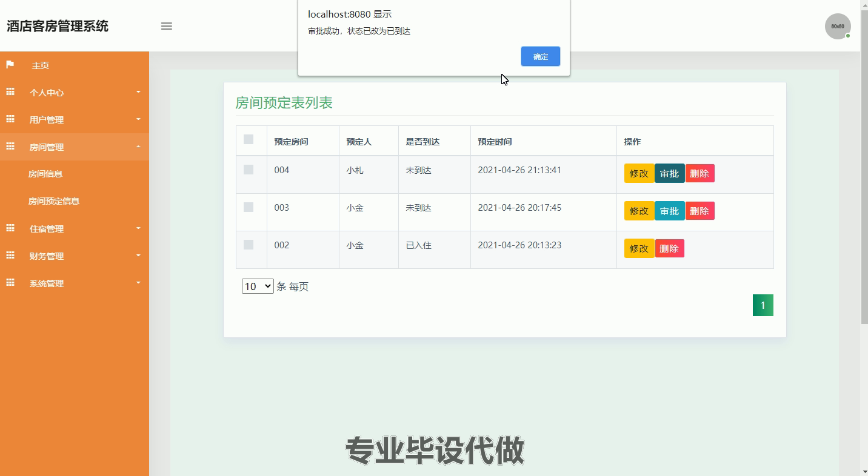Click the grid icon beside 个人中心

coord(10,92)
